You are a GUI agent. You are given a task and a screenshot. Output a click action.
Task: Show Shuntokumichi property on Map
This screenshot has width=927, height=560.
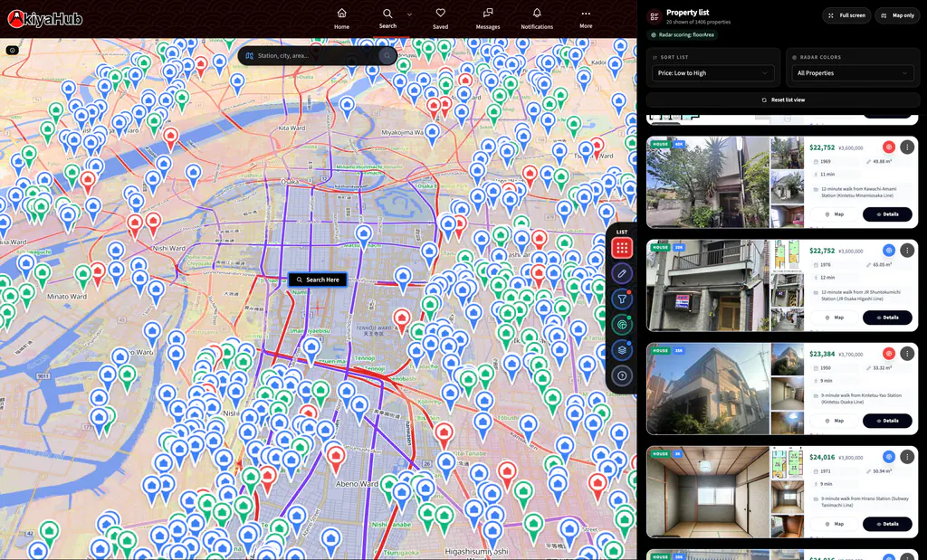pyautogui.click(x=834, y=318)
